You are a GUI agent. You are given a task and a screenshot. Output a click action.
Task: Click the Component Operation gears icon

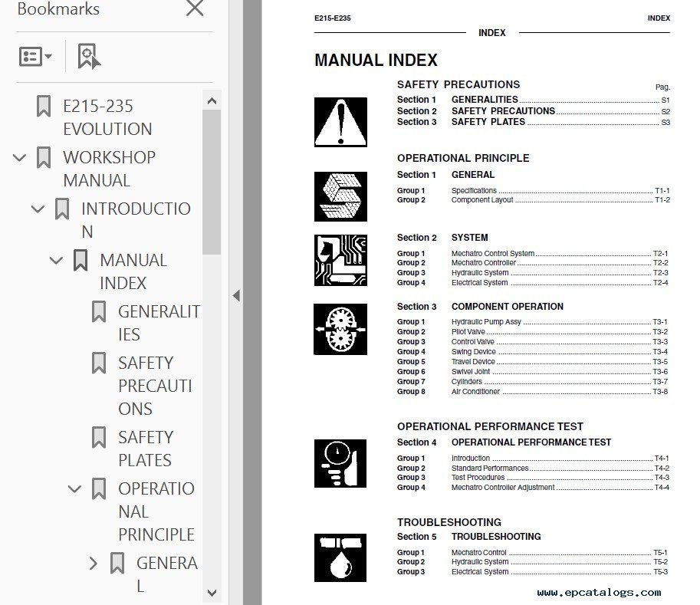point(340,330)
